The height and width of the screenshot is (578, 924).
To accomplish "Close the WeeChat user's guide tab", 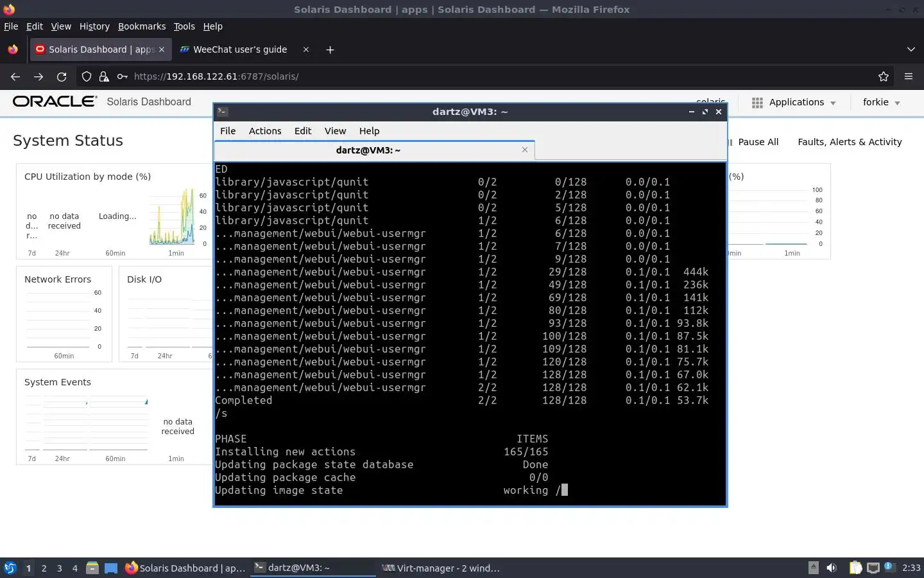I will click(x=306, y=49).
